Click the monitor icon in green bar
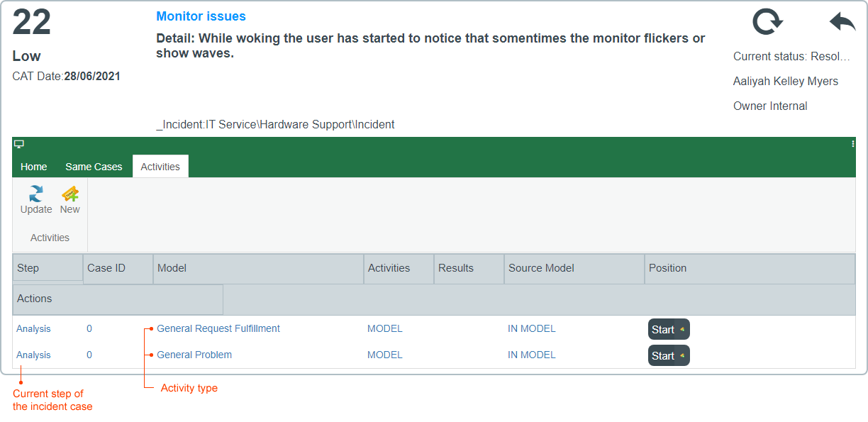 point(19,144)
